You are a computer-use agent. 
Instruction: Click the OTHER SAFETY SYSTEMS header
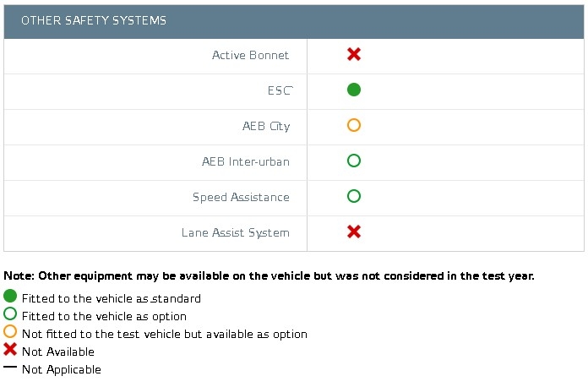coord(94,20)
